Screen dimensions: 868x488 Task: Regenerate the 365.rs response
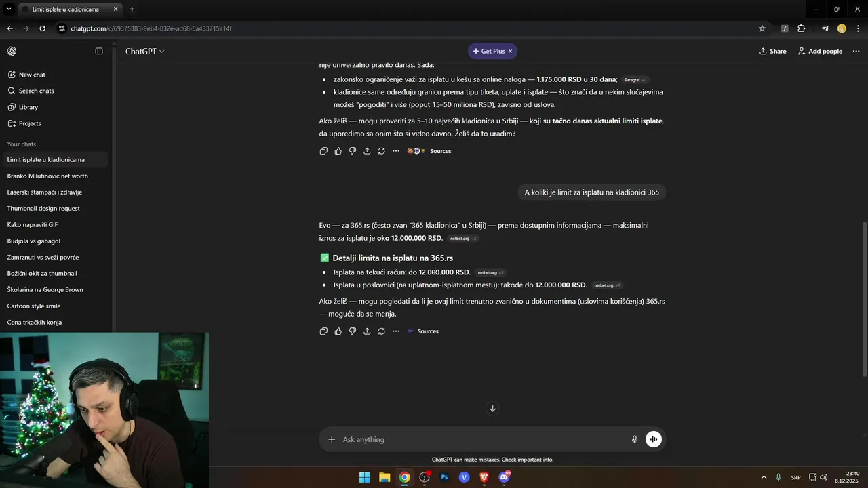click(382, 331)
